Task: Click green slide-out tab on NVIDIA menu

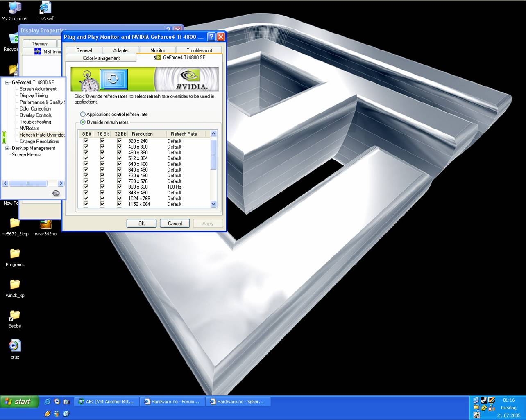Action: (x=4, y=137)
